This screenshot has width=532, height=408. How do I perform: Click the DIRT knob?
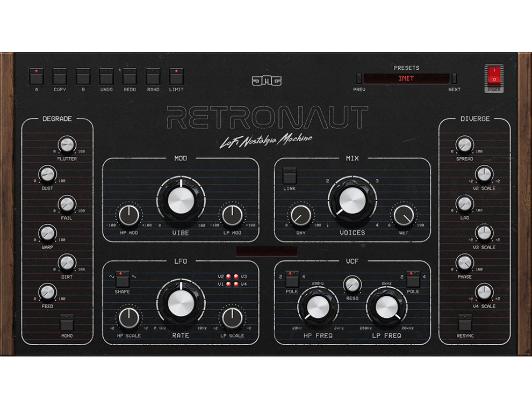tap(67, 263)
